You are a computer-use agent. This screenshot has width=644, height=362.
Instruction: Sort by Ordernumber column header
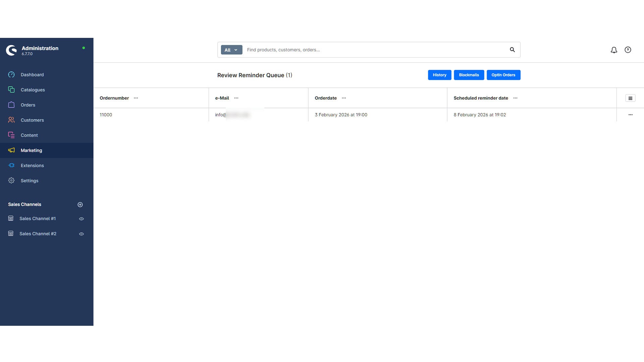(114, 98)
